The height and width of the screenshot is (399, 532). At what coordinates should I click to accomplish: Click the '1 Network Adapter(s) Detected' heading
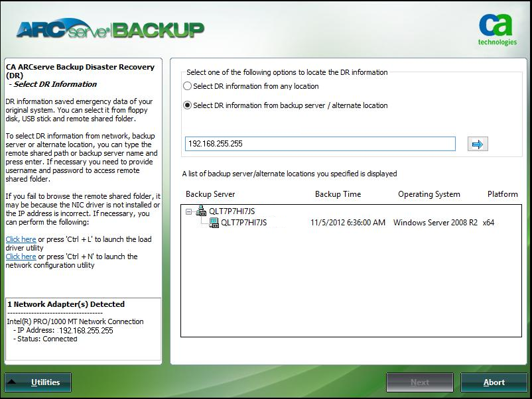click(x=66, y=304)
